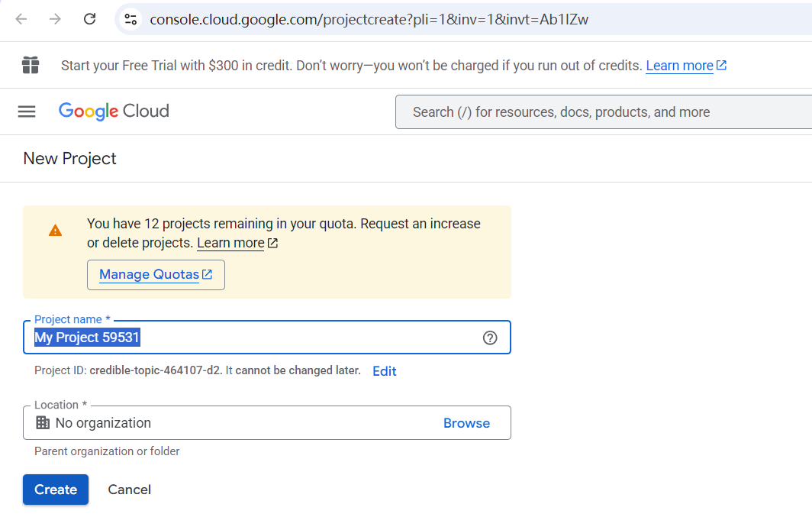Open the hamburger navigation menu
The height and width of the screenshot is (530, 812).
coord(27,111)
